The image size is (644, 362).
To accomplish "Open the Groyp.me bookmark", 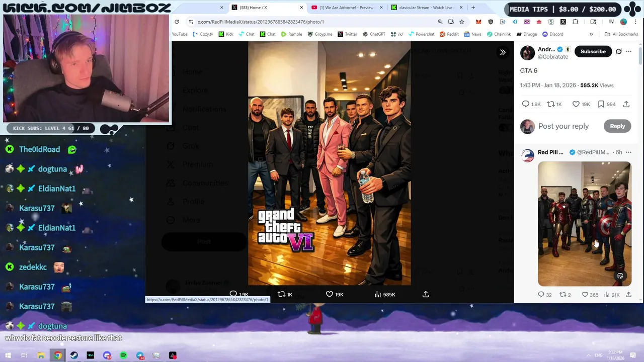I will click(x=319, y=34).
